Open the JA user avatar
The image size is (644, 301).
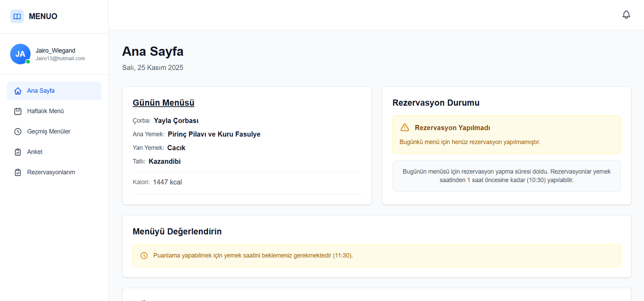click(x=20, y=54)
